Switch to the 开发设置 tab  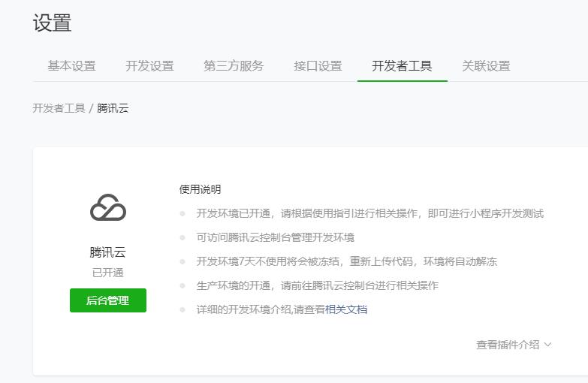pos(149,66)
